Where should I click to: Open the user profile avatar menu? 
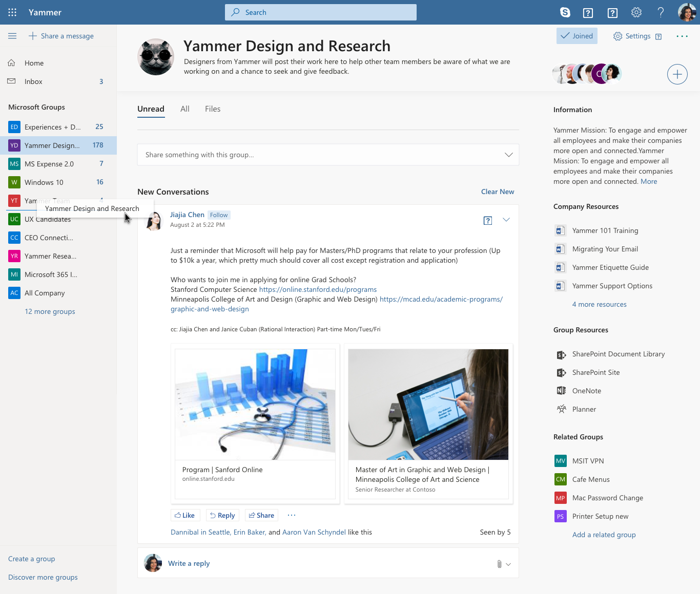(x=687, y=12)
